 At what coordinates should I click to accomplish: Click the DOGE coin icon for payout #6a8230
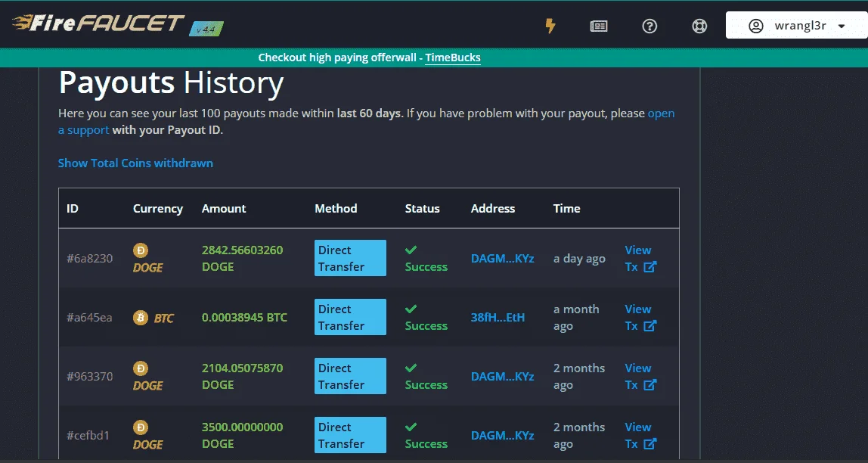[141, 250]
